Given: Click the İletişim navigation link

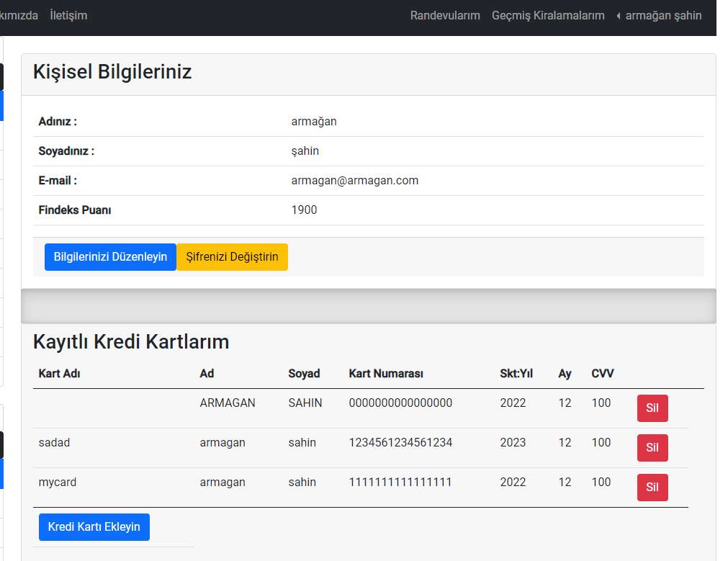Looking at the screenshot, I should coord(68,15).
